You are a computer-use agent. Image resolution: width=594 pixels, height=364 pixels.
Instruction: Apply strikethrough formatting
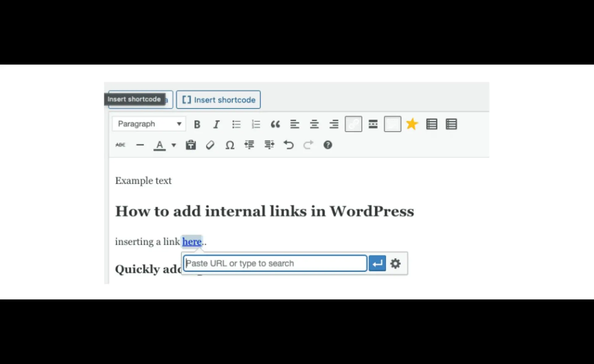[120, 145]
